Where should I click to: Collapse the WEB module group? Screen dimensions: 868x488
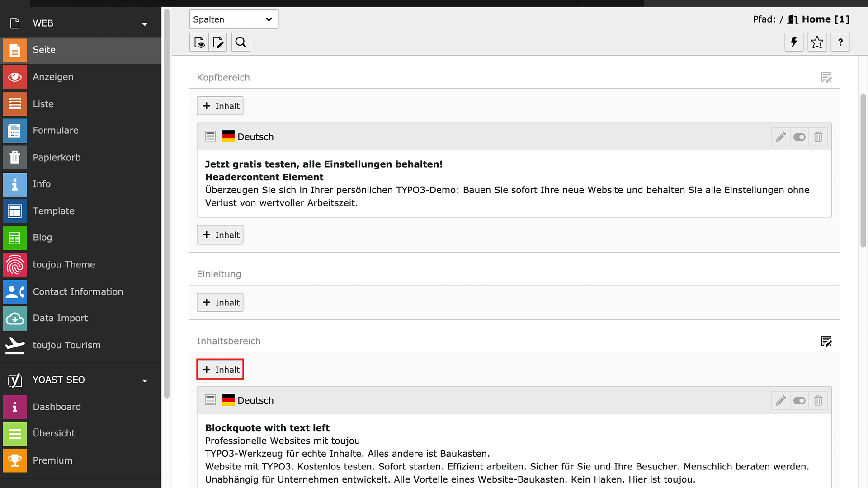(145, 24)
